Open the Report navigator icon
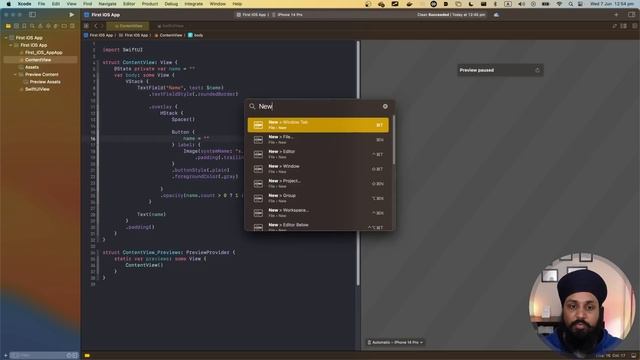Screen dimensions: 640x360 [x=72, y=26]
